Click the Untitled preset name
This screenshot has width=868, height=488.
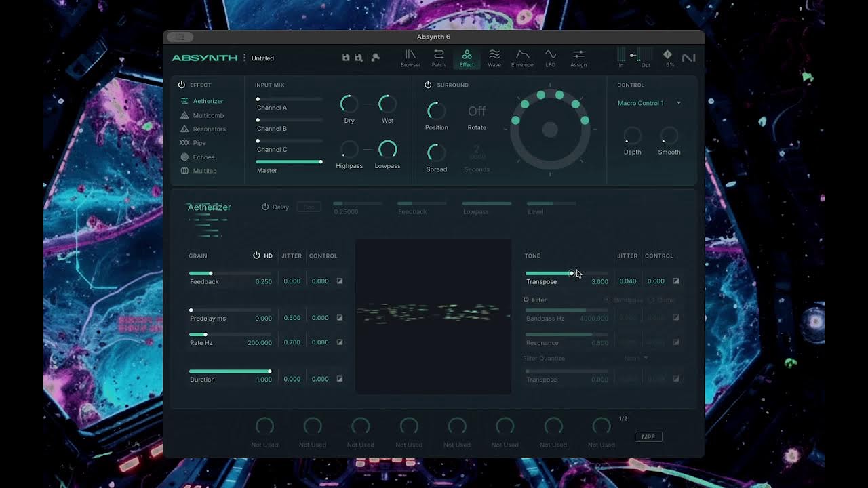tap(262, 58)
